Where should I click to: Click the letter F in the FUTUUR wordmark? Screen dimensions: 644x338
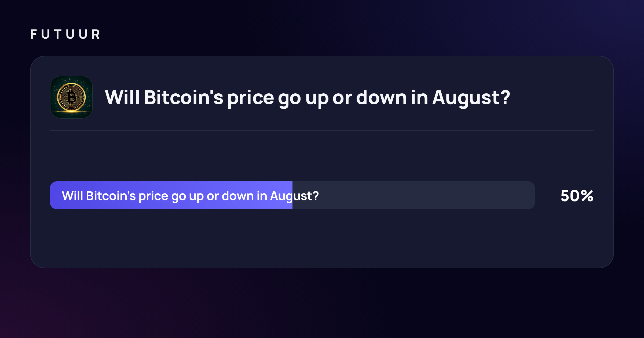(x=34, y=34)
